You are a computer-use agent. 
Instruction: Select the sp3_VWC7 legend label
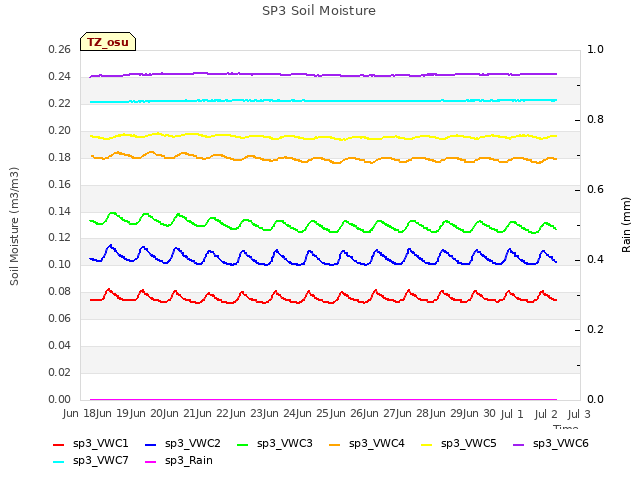[100, 461]
